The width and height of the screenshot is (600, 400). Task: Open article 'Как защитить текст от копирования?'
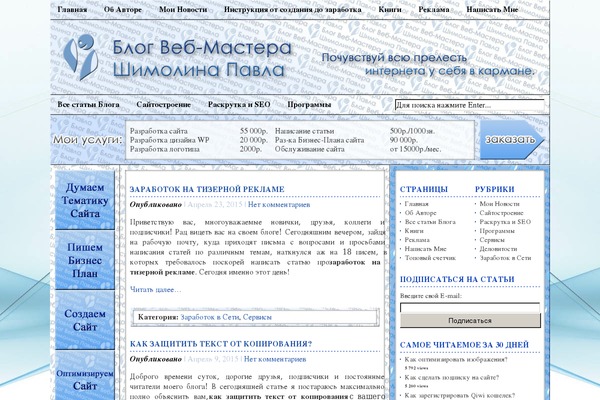point(221,344)
